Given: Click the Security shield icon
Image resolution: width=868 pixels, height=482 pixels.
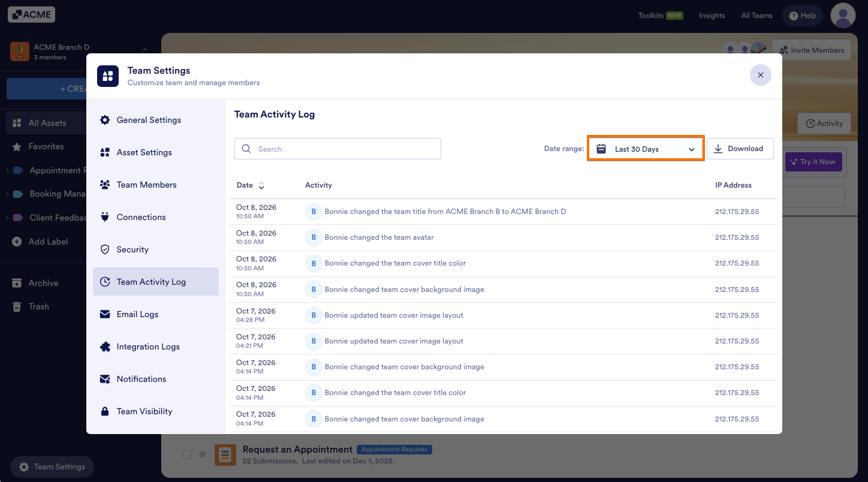Looking at the screenshot, I should 105,249.
